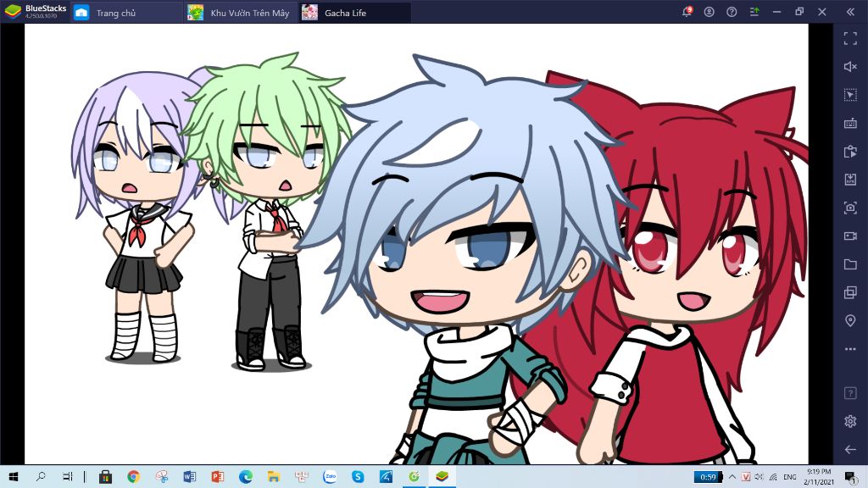Open the Windows action center notifications
The width and height of the screenshot is (868, 488).
click(851, 476)
